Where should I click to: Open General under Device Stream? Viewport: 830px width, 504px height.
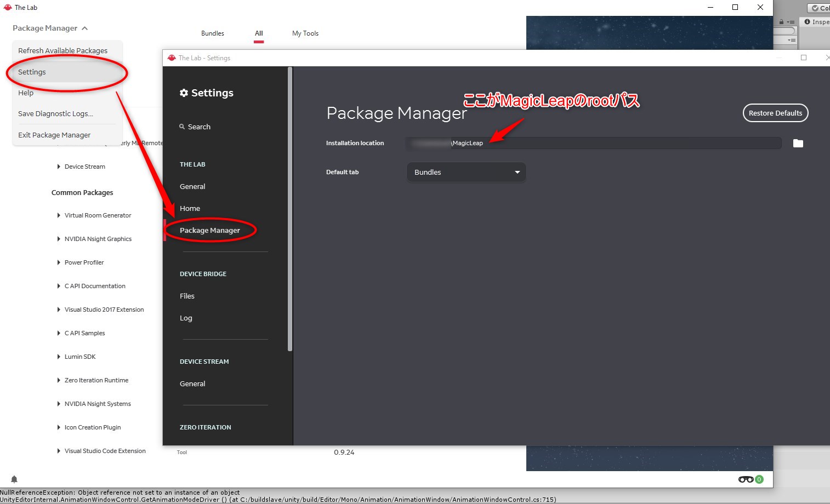(x=192, y=383)
